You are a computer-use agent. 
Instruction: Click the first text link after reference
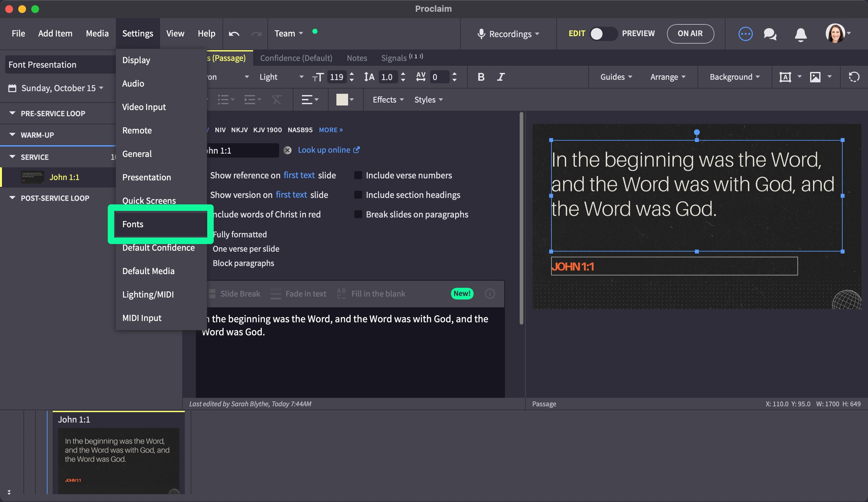coord(299,175)
